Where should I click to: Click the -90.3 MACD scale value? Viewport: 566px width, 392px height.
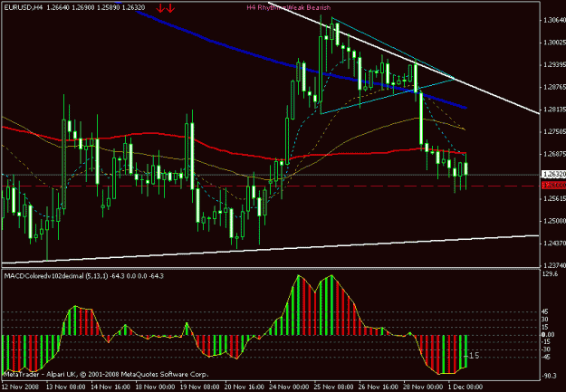click(x=550, y=376)
